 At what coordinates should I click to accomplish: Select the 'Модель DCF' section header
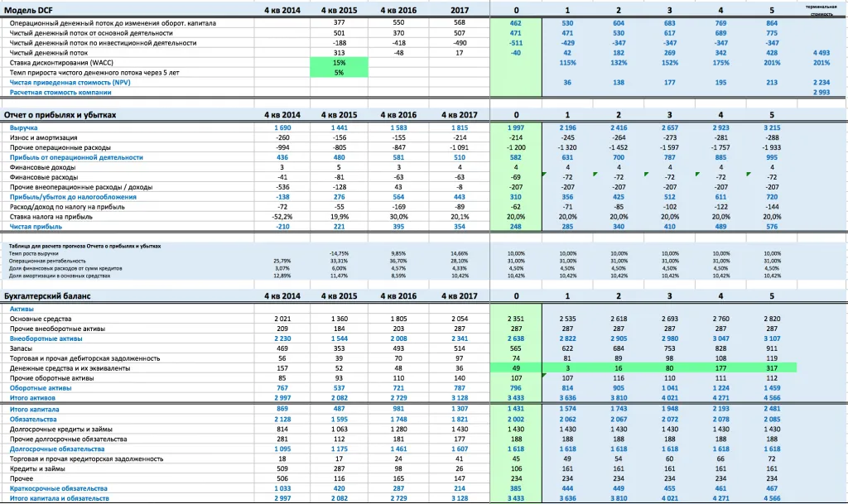[29, 10]
